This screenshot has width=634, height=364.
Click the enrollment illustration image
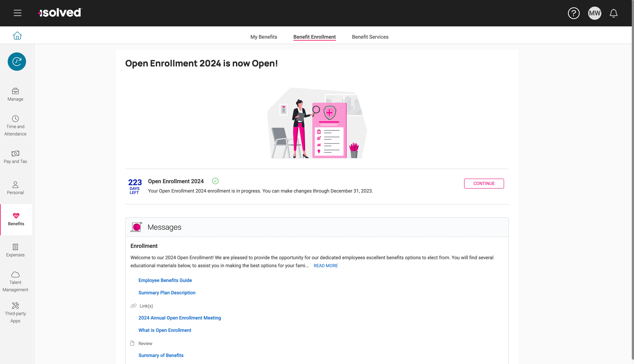pyautogui.click(x=317, y=123)
